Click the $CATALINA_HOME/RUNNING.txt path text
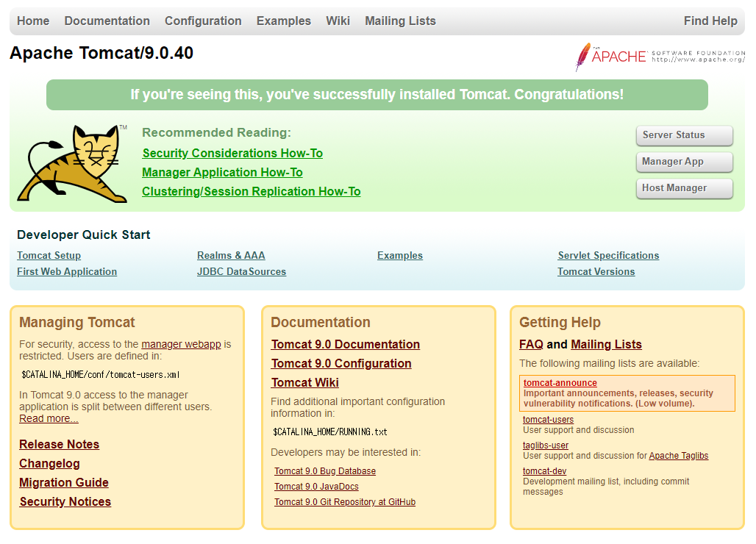 (x=330, y=432)
